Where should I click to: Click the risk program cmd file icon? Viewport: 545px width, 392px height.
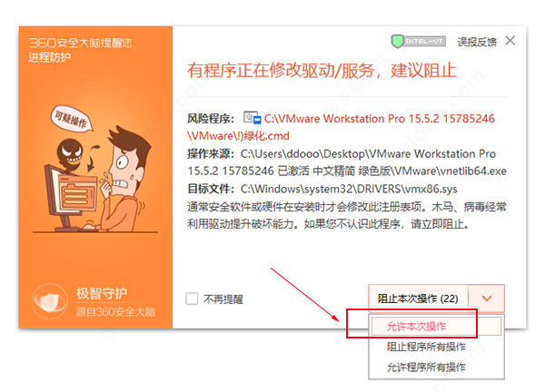pos(252,118)
